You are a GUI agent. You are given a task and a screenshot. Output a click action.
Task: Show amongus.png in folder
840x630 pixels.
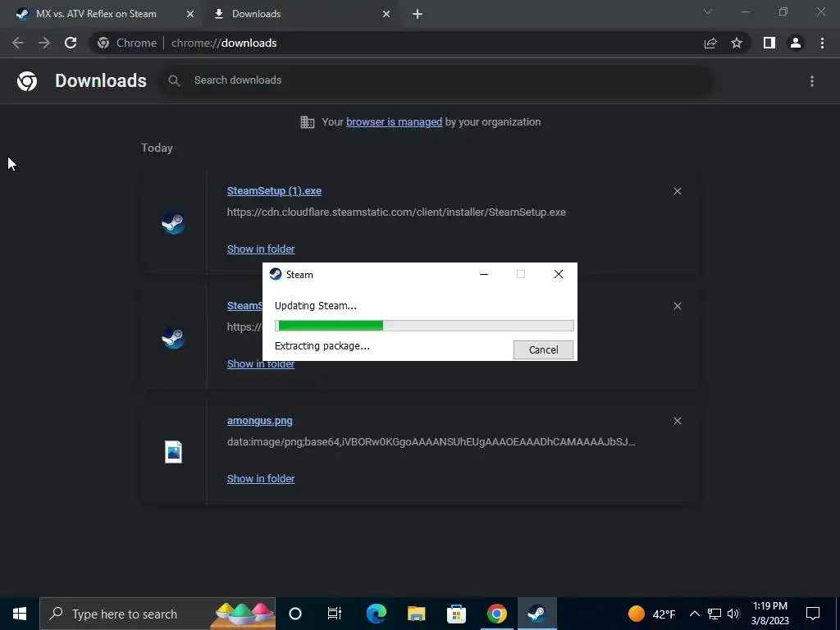click(261, 479)
